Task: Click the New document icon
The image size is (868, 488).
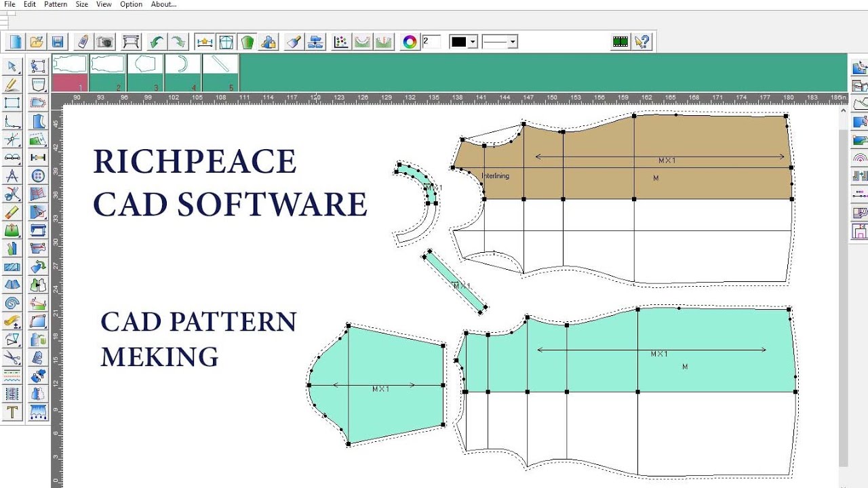Action: (15, 42)
